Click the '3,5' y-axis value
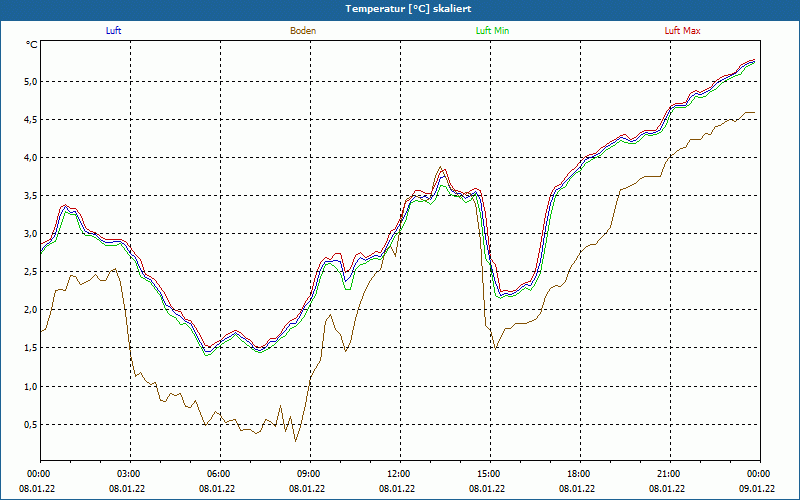This screenshot has width=800, height=500. (x=31, y=196)
